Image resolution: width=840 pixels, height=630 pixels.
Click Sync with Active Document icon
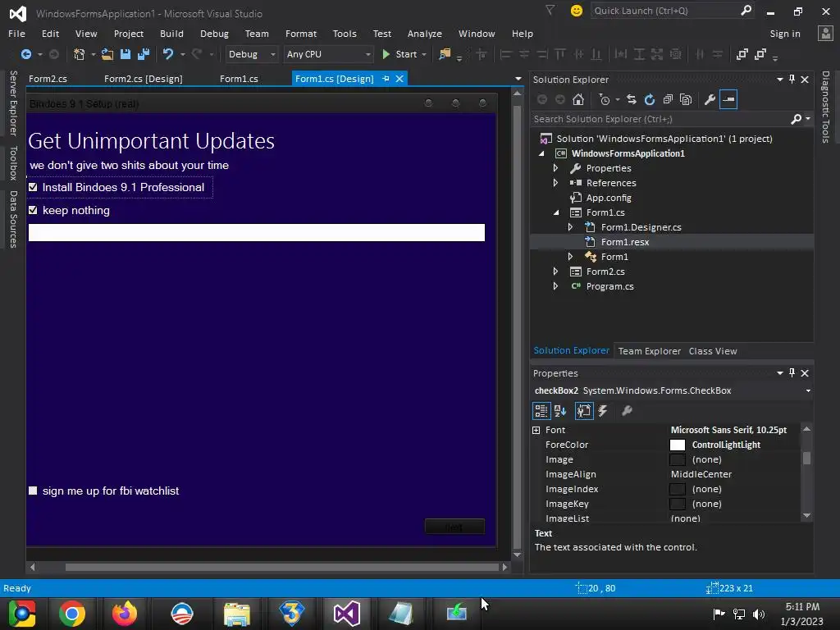coord(632,99)
